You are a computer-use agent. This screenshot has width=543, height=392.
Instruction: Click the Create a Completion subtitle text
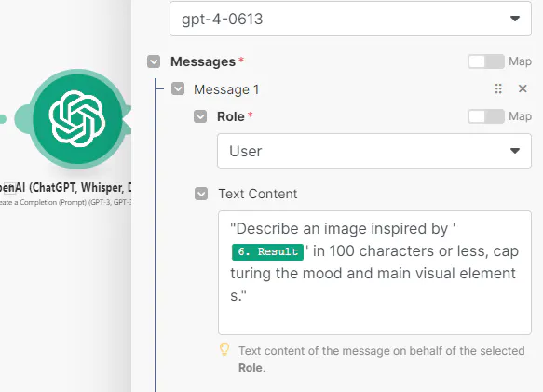pos(65,203)
